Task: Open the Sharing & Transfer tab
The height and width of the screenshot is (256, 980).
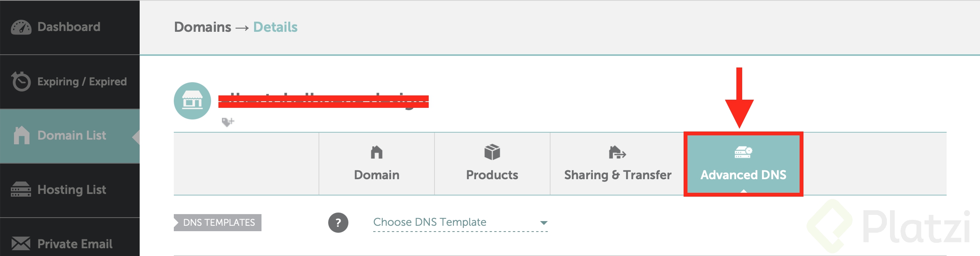Action: (618, 164)
